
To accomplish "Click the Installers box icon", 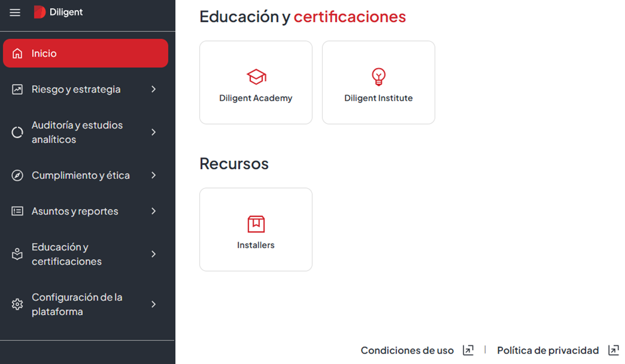I will 256,224.
